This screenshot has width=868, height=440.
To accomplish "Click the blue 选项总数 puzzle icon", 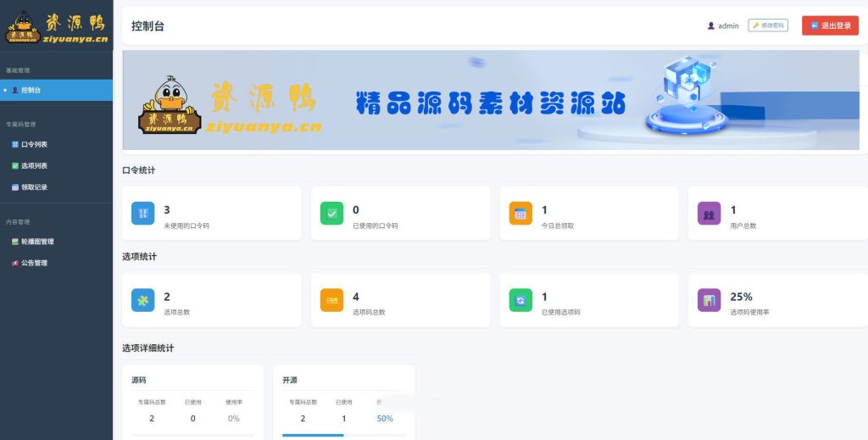I will pyautogui.click(x=142, y=300).
